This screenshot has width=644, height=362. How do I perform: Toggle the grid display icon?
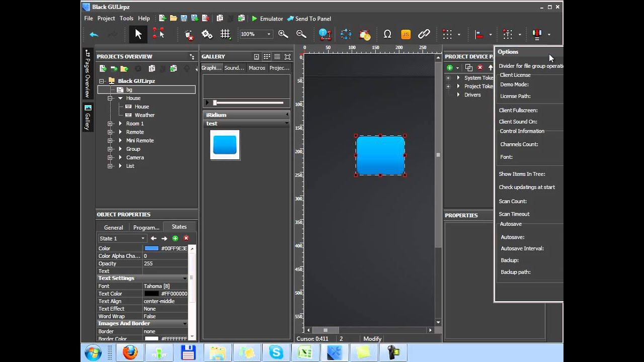coord(225,34)
